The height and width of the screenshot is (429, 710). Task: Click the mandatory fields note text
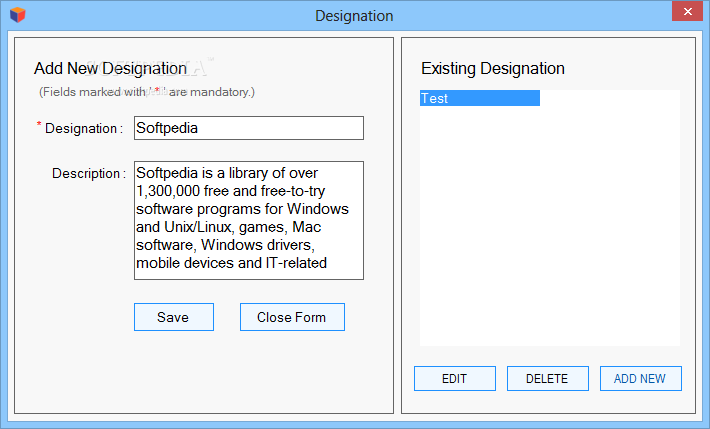click(x=147, y=92)
